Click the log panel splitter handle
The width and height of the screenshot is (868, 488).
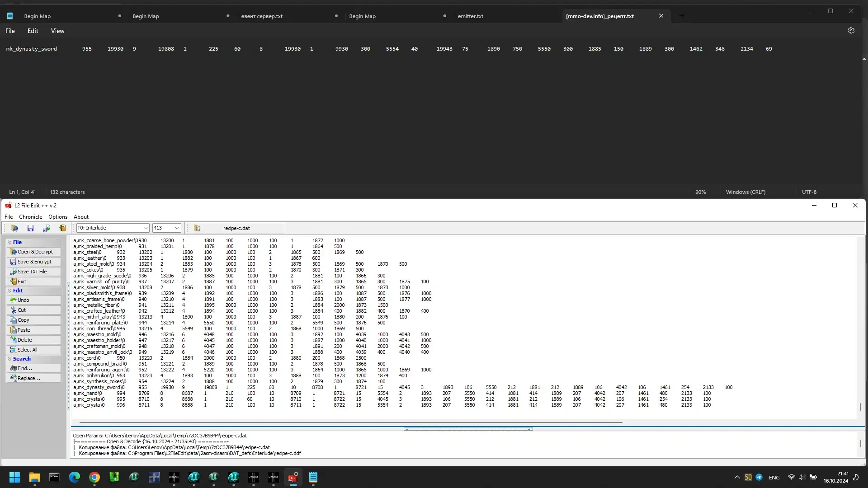(468, 429)
